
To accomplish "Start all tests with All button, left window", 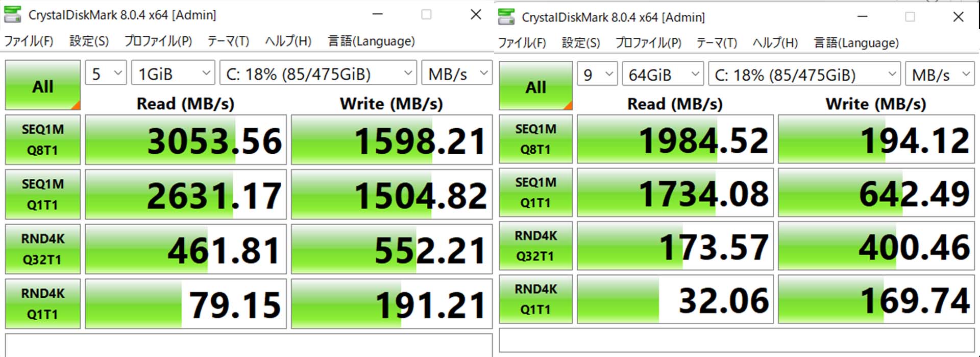I will click(43, 85).
